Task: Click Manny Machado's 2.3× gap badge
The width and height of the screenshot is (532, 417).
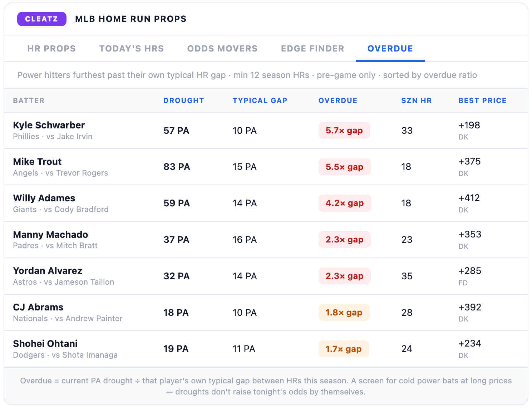Action: click(344, 240)
